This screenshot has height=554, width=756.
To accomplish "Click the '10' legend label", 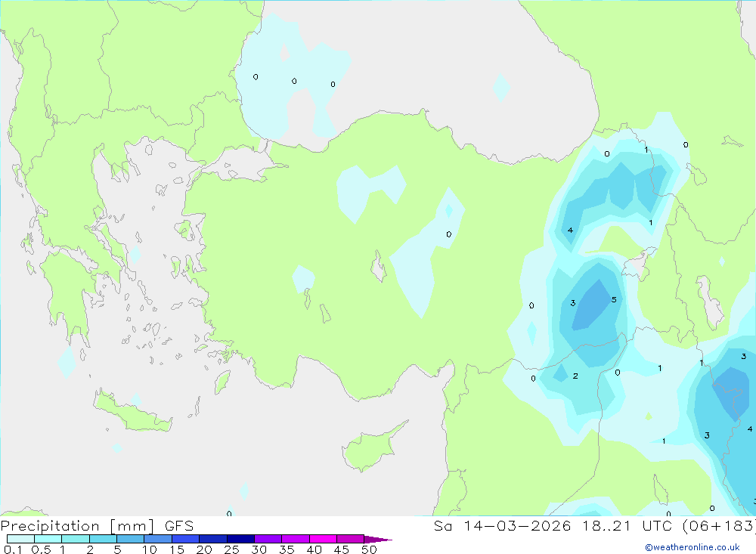I will pos(150,549).
